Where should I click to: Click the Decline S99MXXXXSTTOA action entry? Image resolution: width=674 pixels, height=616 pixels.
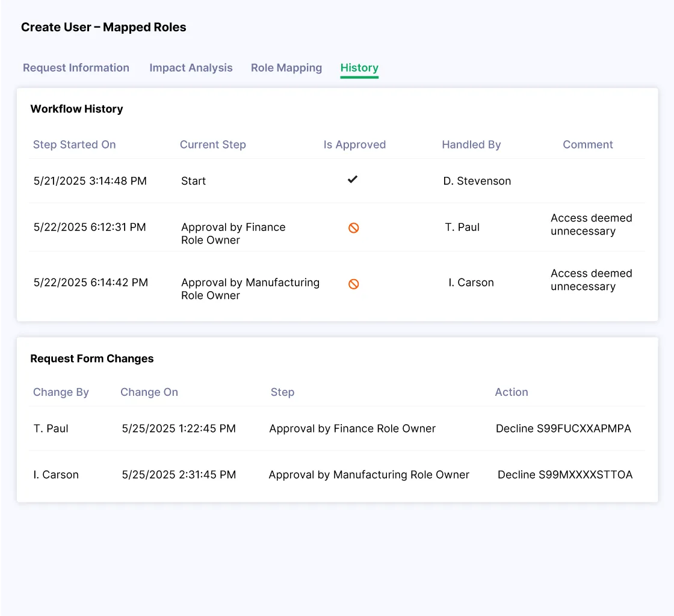coord(564,475)
